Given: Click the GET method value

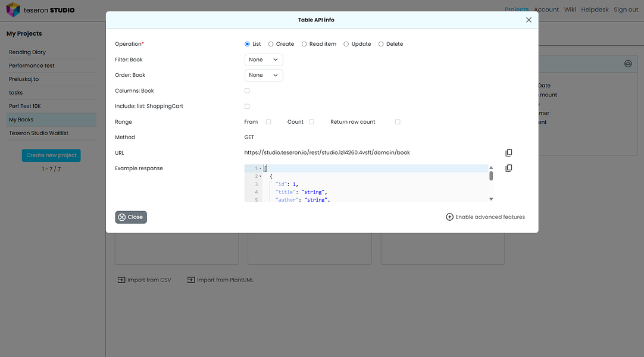Looking at the screenshot, I should 249,137.
